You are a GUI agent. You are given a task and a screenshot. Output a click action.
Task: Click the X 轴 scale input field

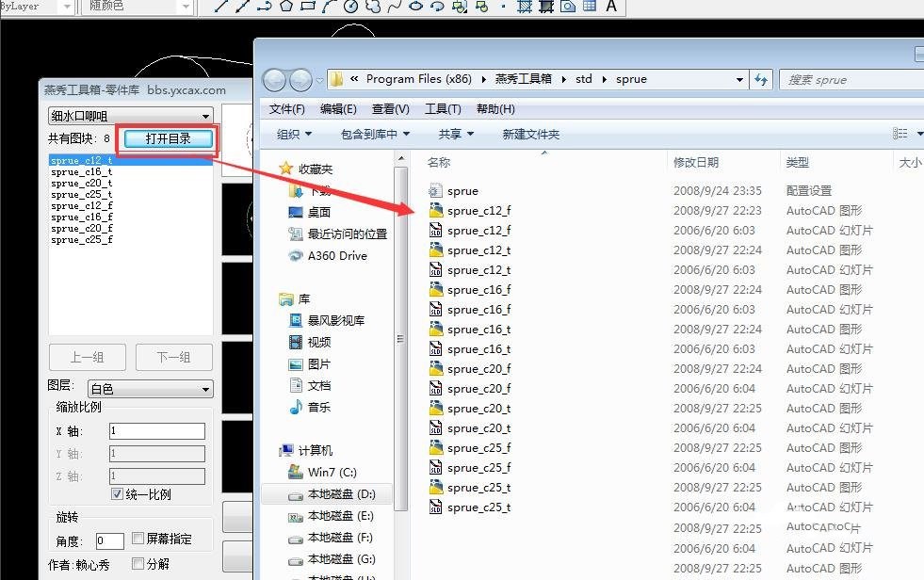coord(157,431)
